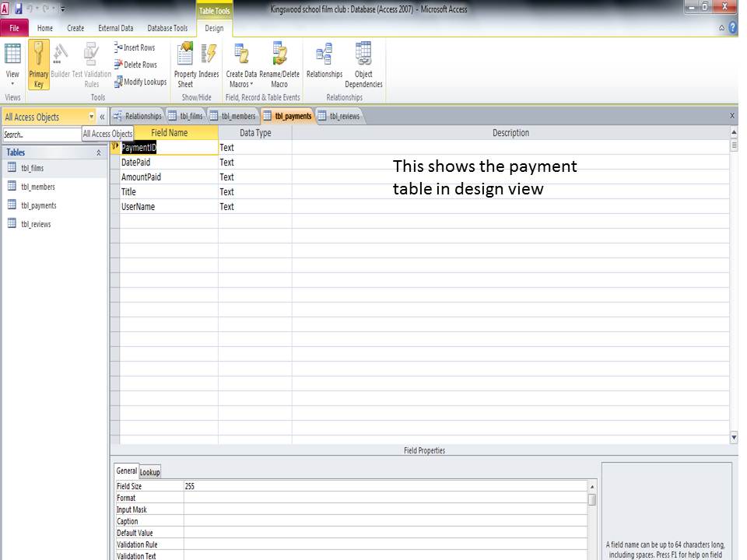Click the Data Type cell for AmountPaid
747x560 pixels.
pyautogui.click(x=255, y=177)
